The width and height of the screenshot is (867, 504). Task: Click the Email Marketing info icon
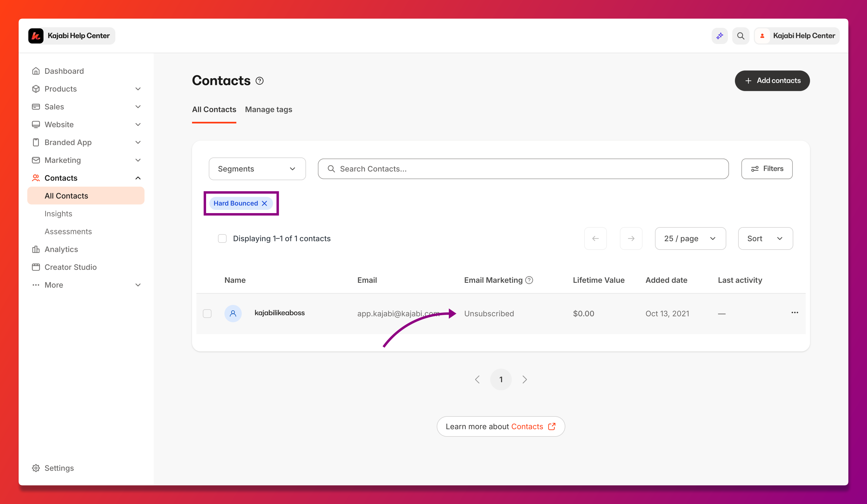tap(529, 280)
